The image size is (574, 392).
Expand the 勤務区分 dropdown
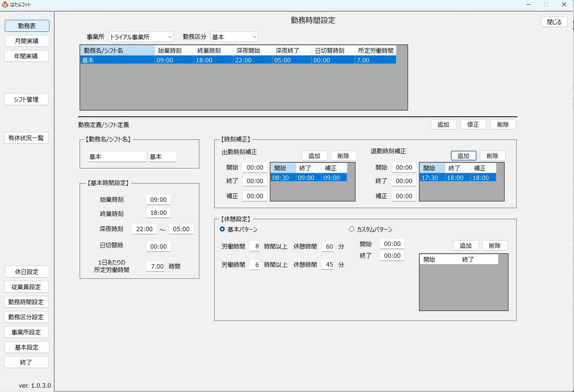coord(234,37)
